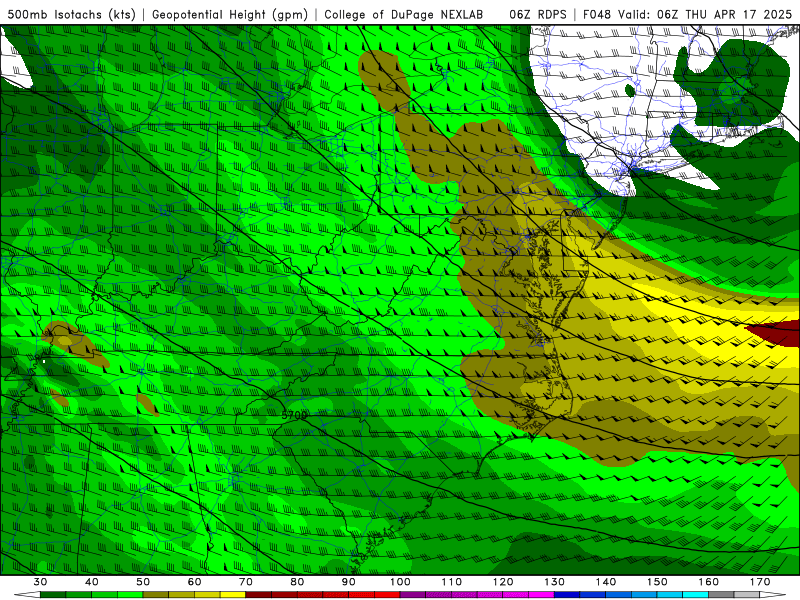Click the "500mb Isotachs (kts)" title text
Viewport: 800px width, 600px height.
coord(72,15)
